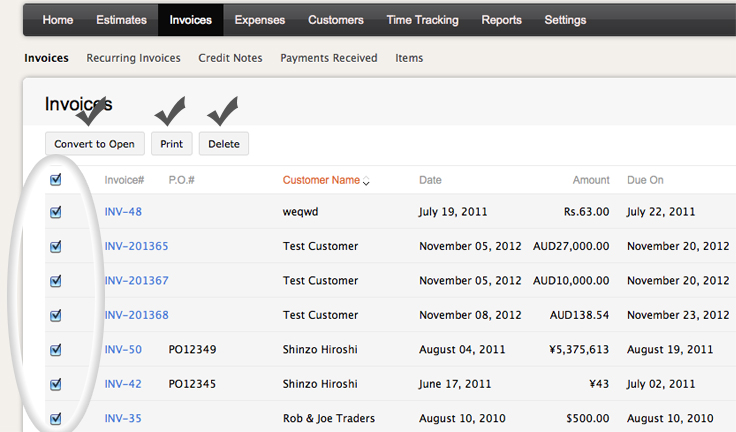Image resolution: width=736 pixels, height=432 pixels.
Task: Click the AUD10,000.00 amount
Action: [571, 280]
